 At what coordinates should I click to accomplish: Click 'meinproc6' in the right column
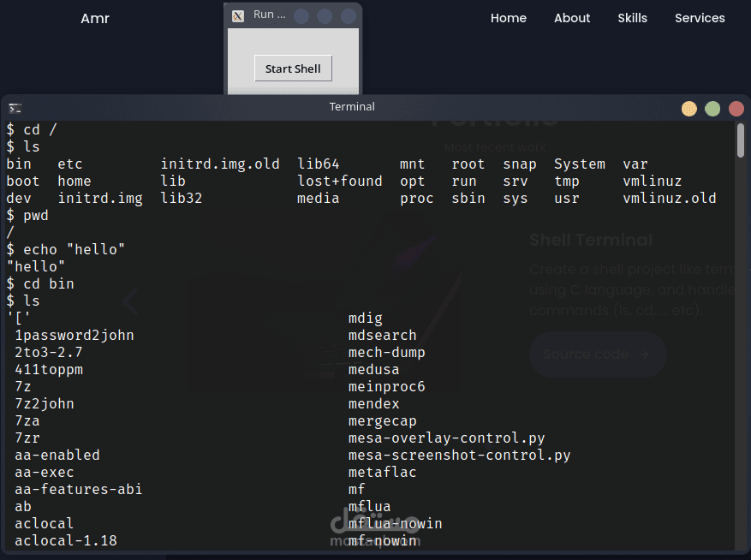[x=386, y=386]
